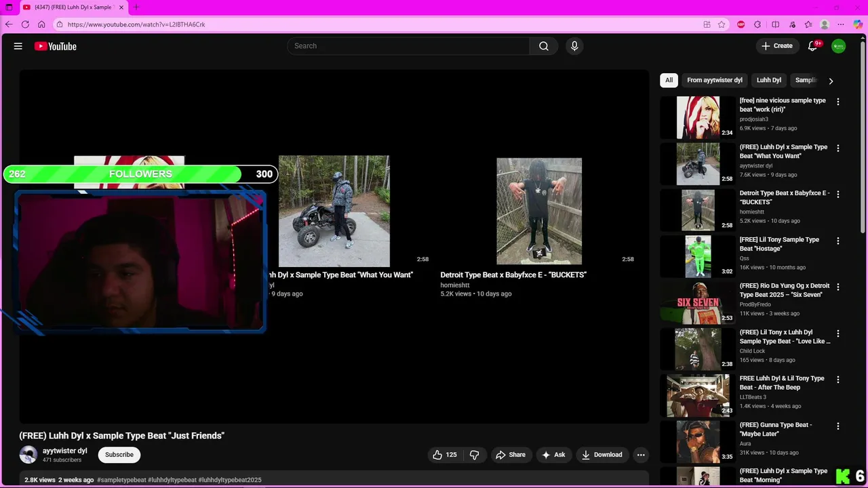Viewport: 868px width, 488px height.
Task: Like the video with thumbs up
Action: point(445,455)
